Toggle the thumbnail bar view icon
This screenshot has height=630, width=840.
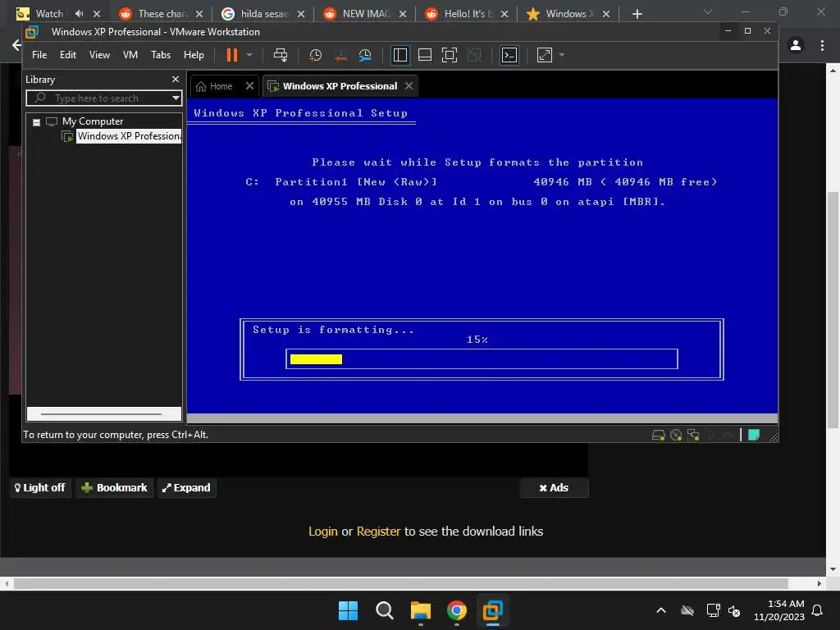(x=425, y=55)
